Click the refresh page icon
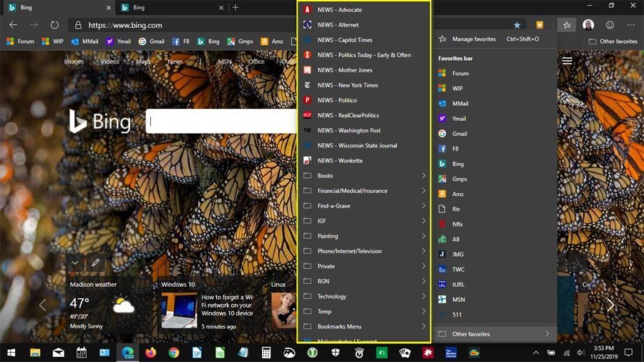This screenshot has height=362, width=644. click(x=54, y=25)
